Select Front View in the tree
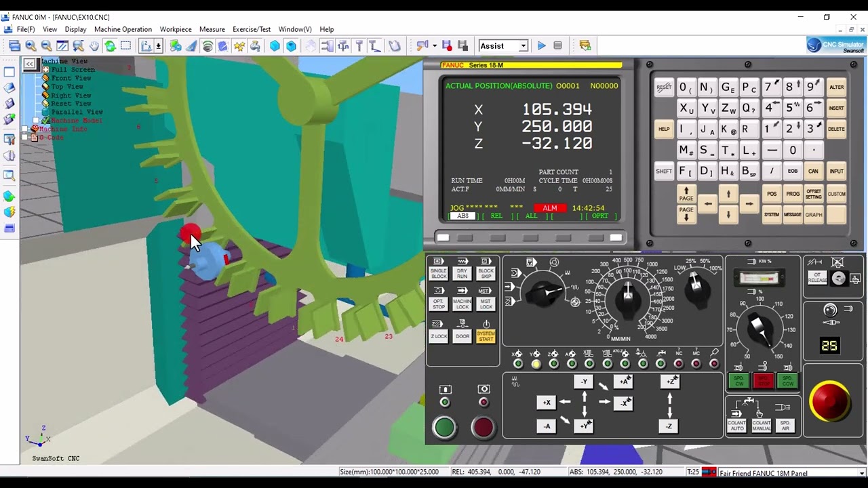Viewport: 868px width, 488px height. pyautogui.click(x=71, y=78)
